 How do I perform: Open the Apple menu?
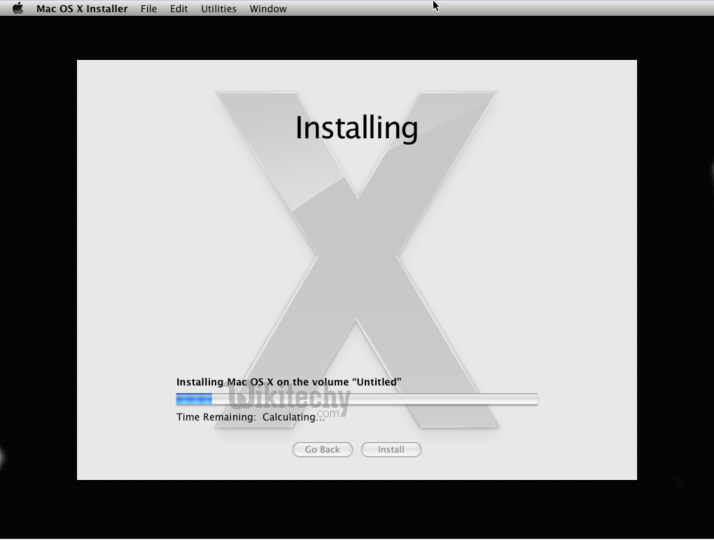(17, 8)
